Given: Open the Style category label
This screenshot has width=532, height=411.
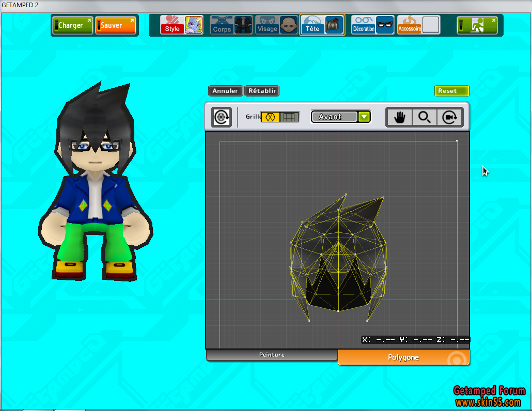Looking at the screenshot, I should tap(173, 25).
